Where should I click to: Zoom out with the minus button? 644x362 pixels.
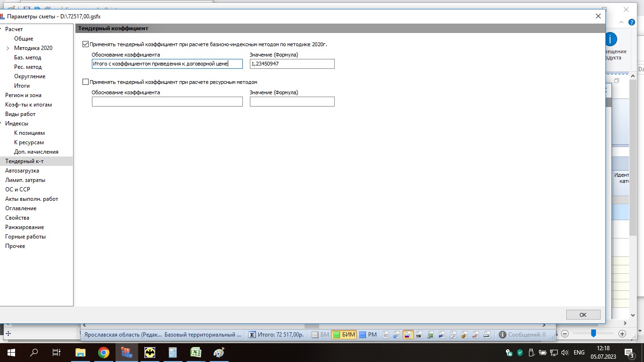click(565, 334)
